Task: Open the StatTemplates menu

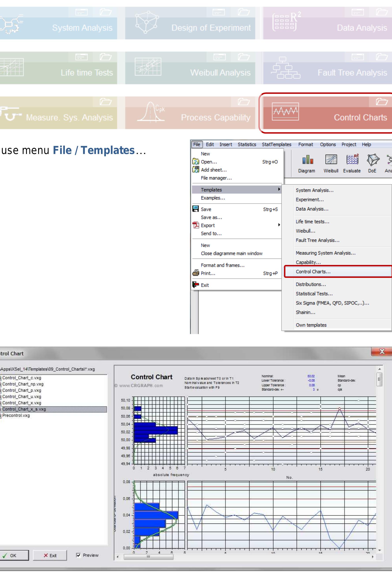Action: 276,144
